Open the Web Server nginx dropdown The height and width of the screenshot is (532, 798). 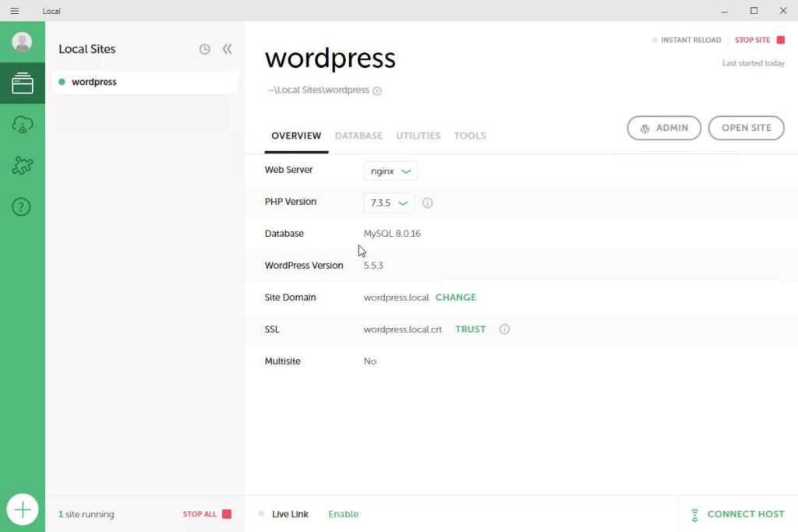[x=390, y=171]
